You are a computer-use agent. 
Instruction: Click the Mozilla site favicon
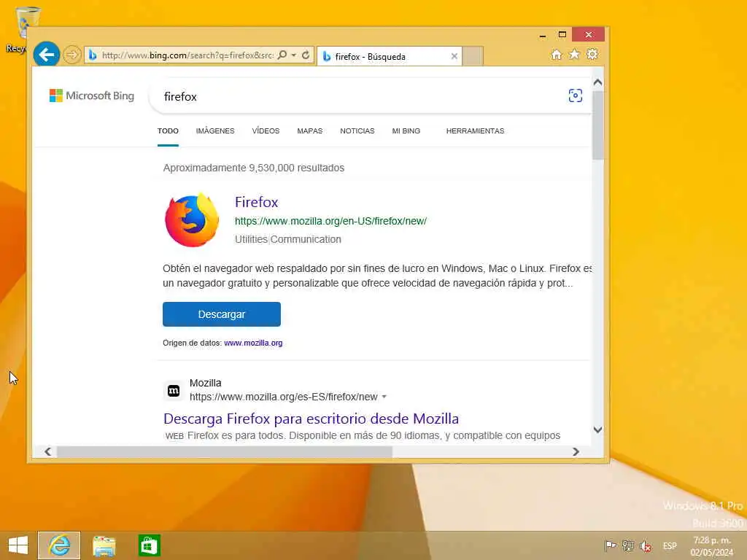(174, 391)
